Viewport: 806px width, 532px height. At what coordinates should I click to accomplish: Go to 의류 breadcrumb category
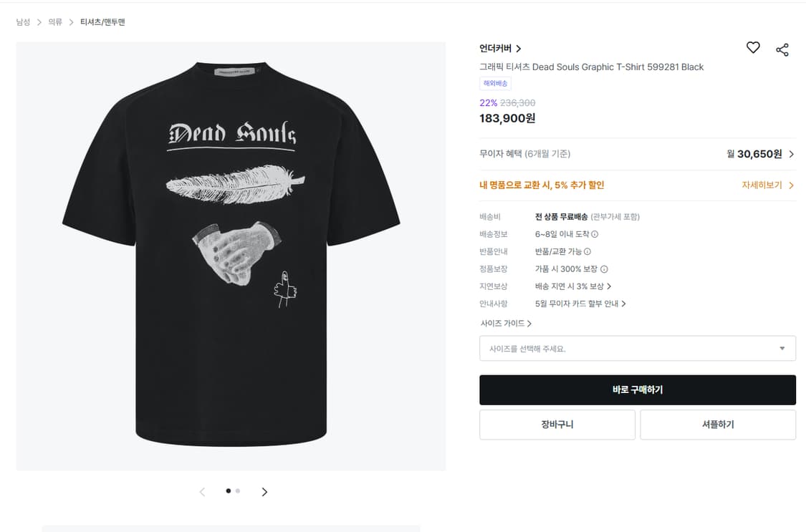tap(55, 22)
